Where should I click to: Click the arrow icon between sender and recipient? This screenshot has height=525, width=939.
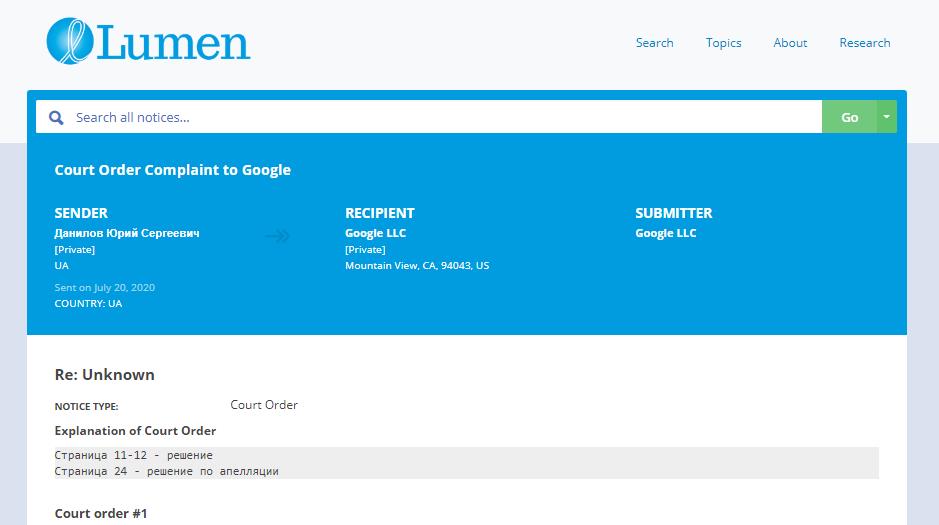(x=277, y=236)
